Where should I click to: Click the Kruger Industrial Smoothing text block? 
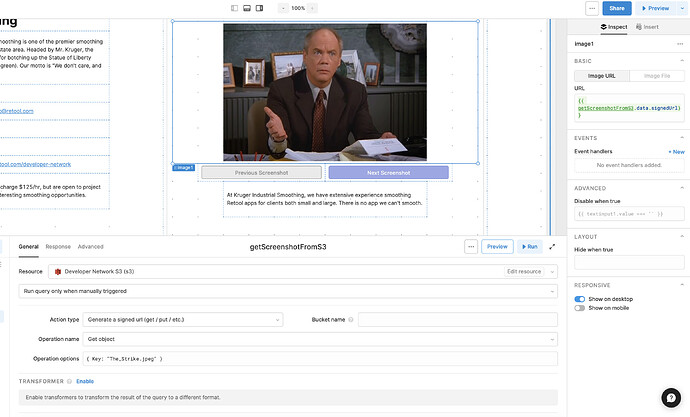325,199
